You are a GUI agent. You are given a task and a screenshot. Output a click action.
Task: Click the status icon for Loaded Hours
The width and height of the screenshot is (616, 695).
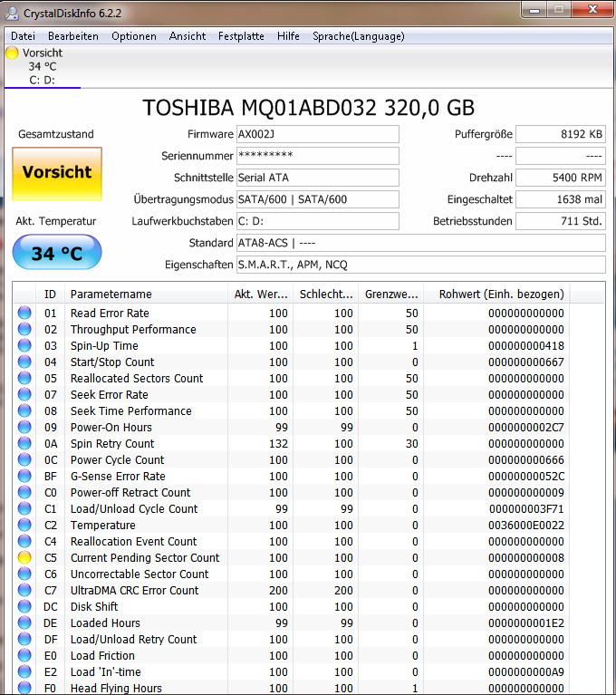click(x=24, y=623)
